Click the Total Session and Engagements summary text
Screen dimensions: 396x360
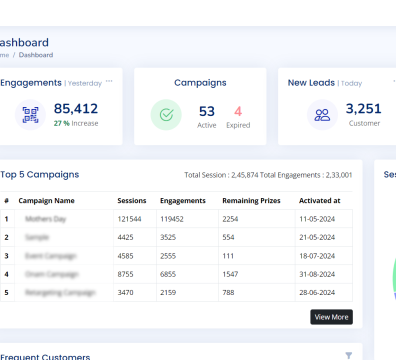click(268, 175)
